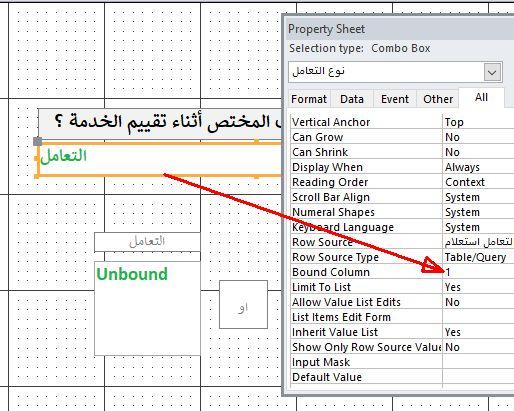Click the gray move handle of combo box
The image size is (514, 411).
38,142
